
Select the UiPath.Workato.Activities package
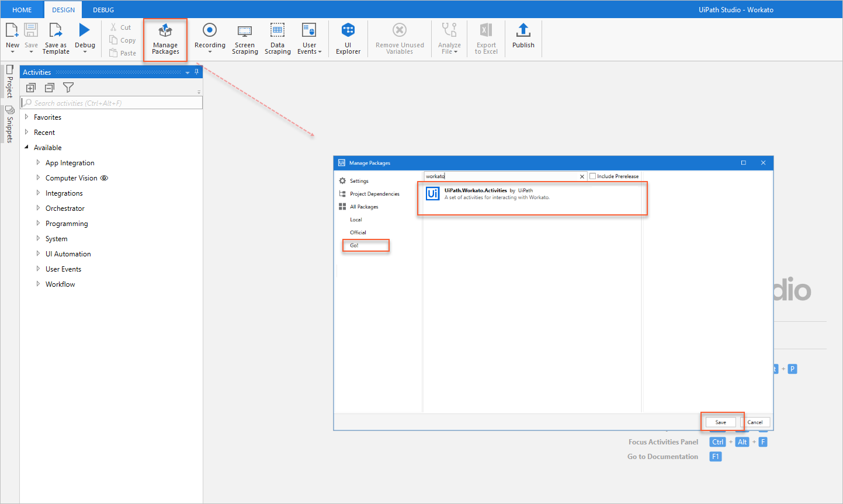(x=532, y=199)
